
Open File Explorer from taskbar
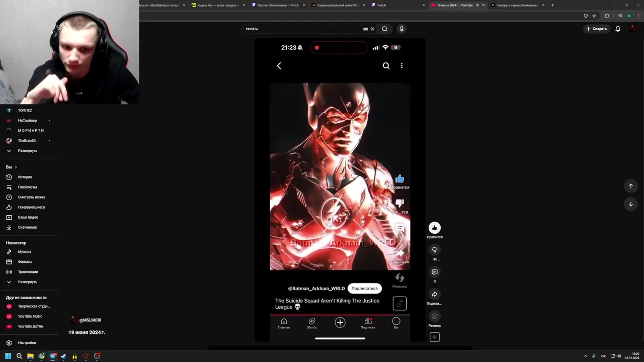coord(30,356)
